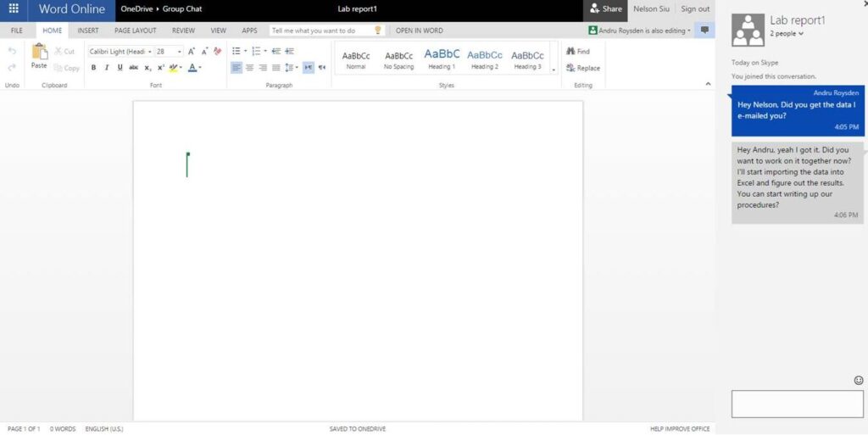Image resolution: width=868 pixels, height=435 pixels.
Task: Toggle the chat pane speech bubble icon
Action: [x=704, y=31]
